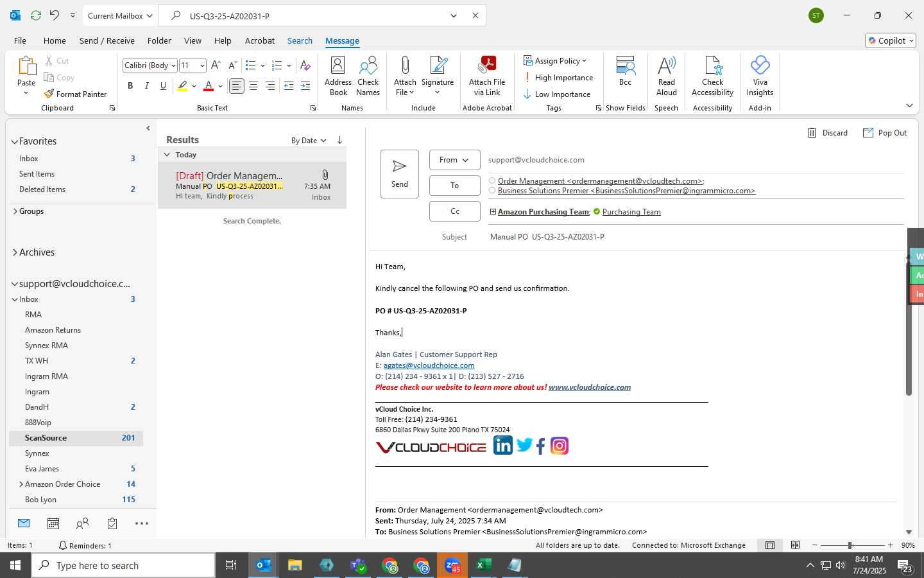Switch to Normal view in status bar
924x578 pixels.
click(x=770, y=545)
